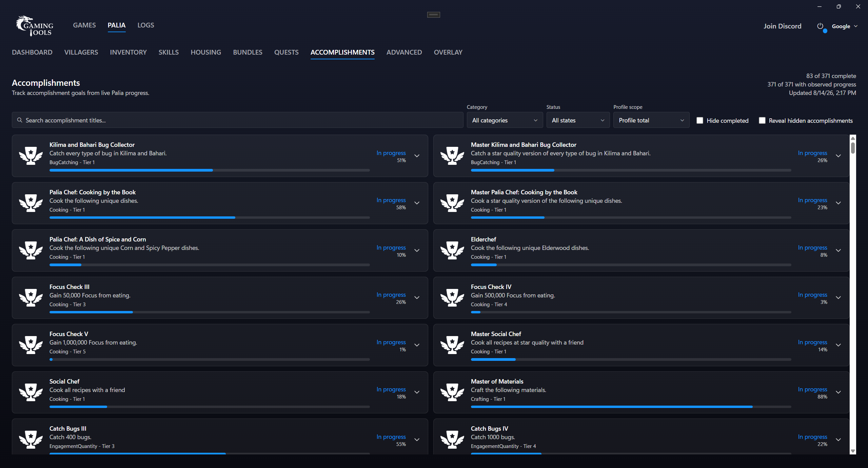Expand Focus Check III details
The height and width of the screenshot is (468, 868).
[417, 297]
